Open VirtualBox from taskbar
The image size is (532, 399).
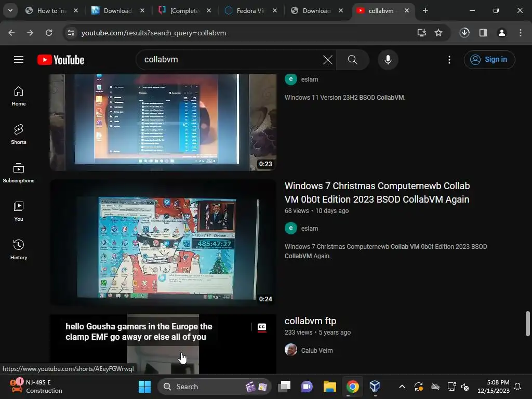[375, 387]
